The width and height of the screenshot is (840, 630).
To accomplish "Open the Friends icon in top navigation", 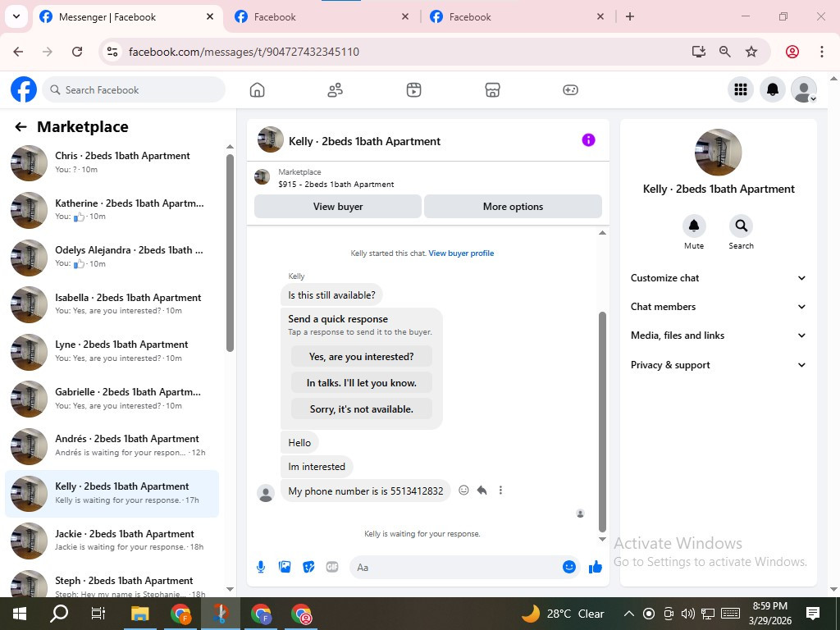I will coord(336,90).
